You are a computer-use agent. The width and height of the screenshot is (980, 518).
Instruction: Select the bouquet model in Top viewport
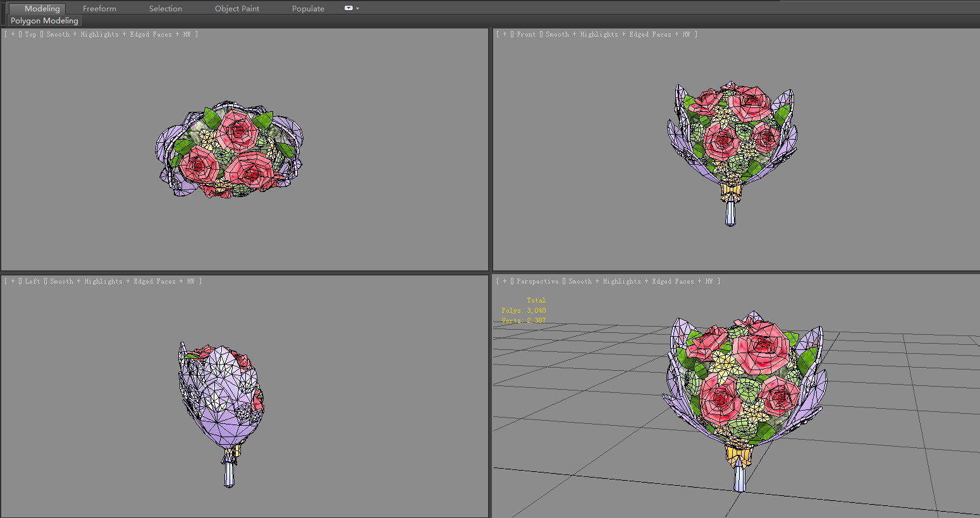click(x=230, y=150)
